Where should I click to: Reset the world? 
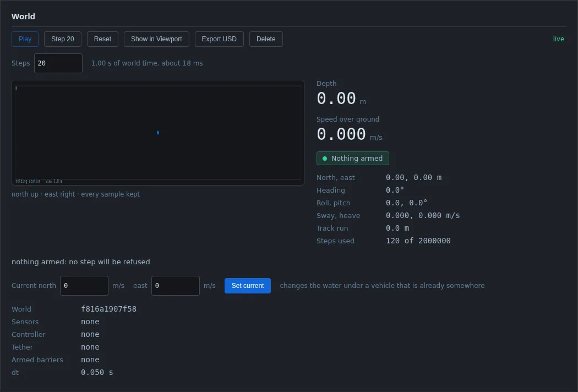tap(102, 39)
